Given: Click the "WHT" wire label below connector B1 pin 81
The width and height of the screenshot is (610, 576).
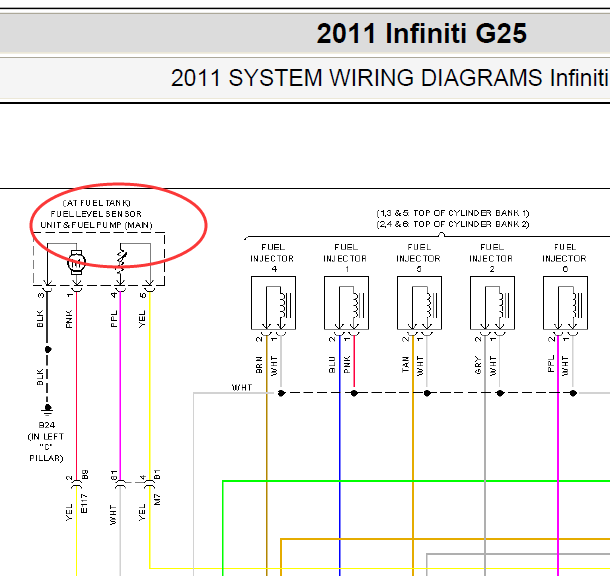Looking at the screenshot, I should click(113, 515).
